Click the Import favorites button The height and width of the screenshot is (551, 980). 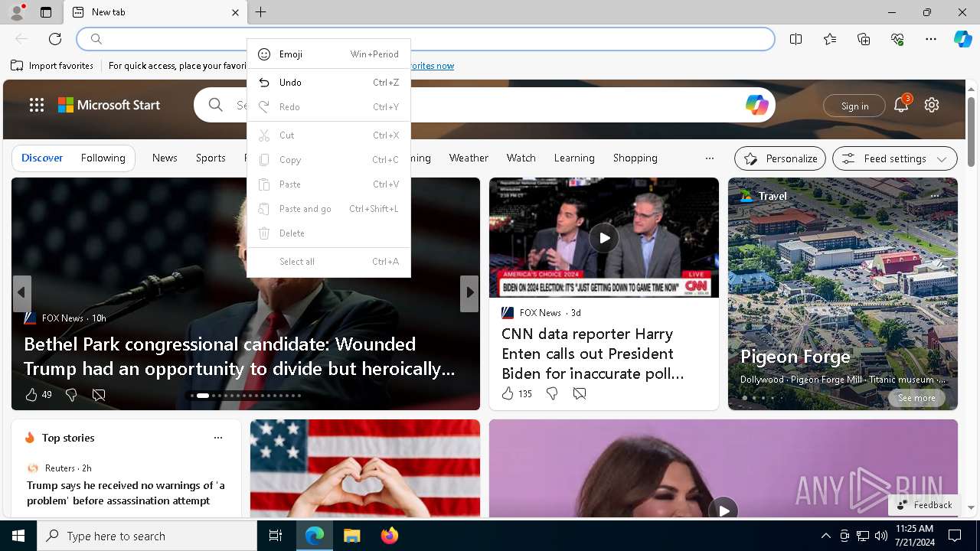pyautogui.click(x=52, y=66)
